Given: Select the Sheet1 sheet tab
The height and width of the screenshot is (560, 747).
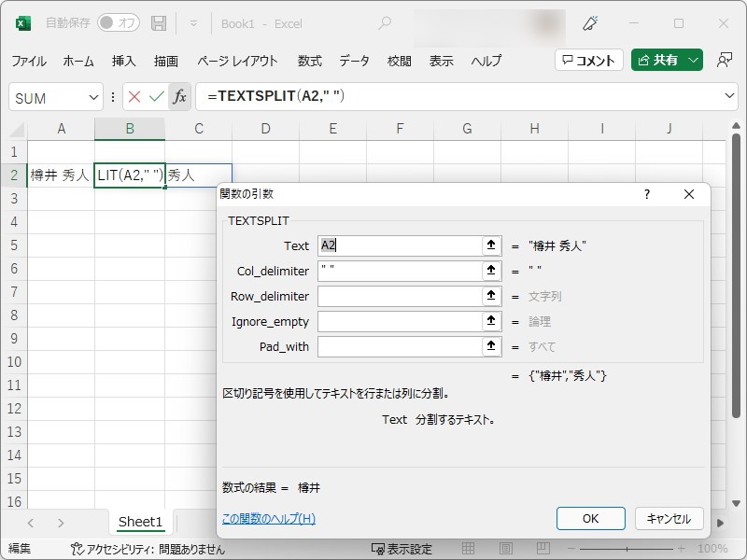Looking at the screenshot, I should [x=140, y=523].
